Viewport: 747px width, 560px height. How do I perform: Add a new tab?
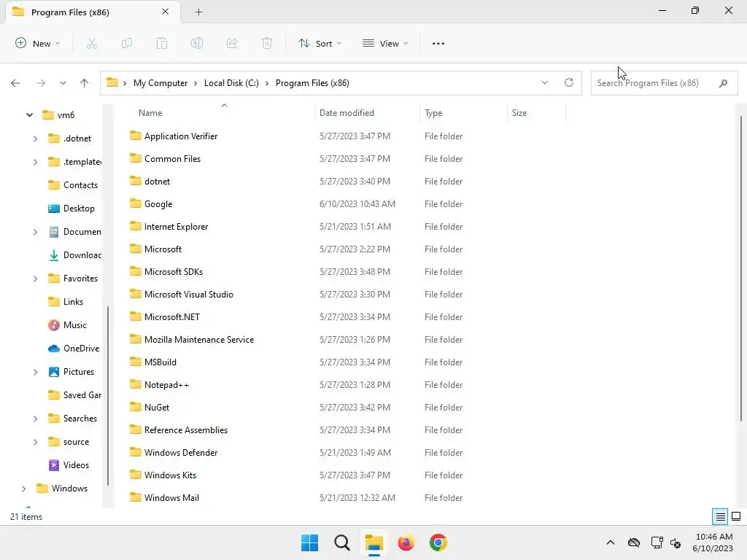[198, 12]
